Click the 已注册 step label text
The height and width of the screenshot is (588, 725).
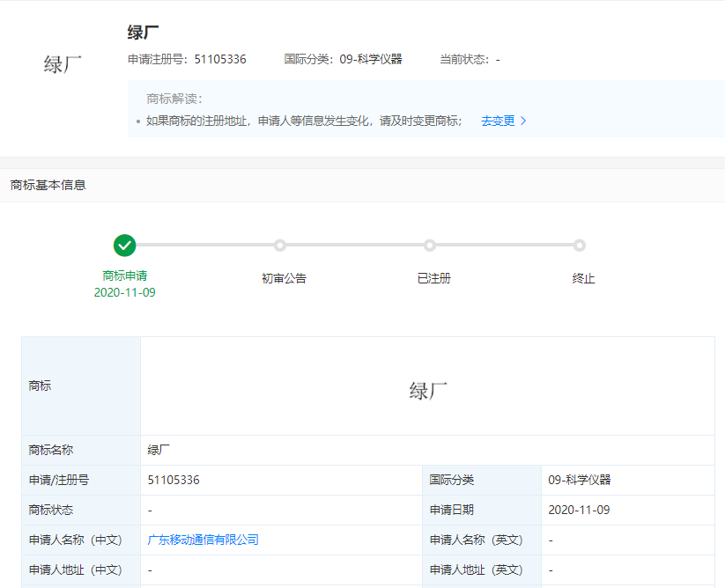point(433,278)
